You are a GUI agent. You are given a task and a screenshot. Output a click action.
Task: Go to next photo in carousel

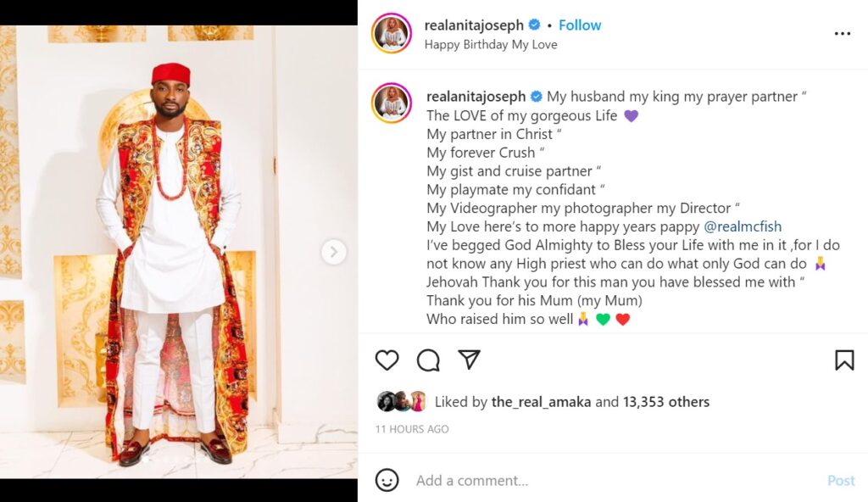(334, 252)
